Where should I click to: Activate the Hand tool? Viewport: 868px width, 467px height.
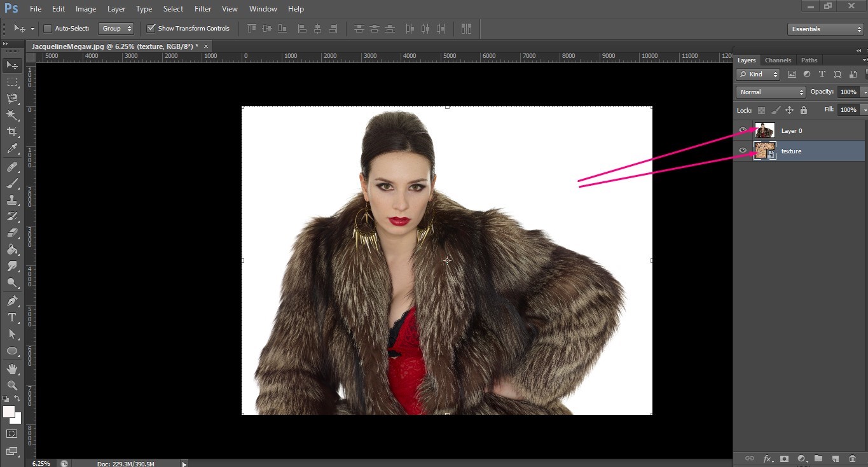click(11, 368)
